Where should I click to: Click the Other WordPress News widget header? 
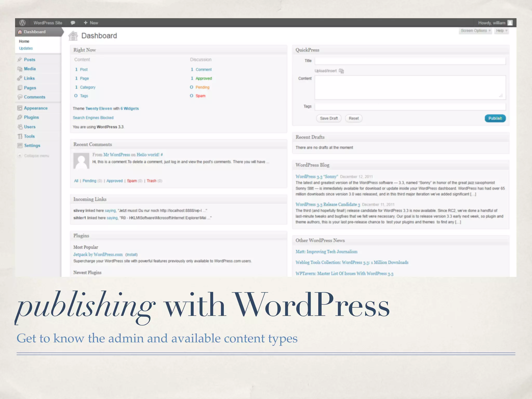point(401,241)
